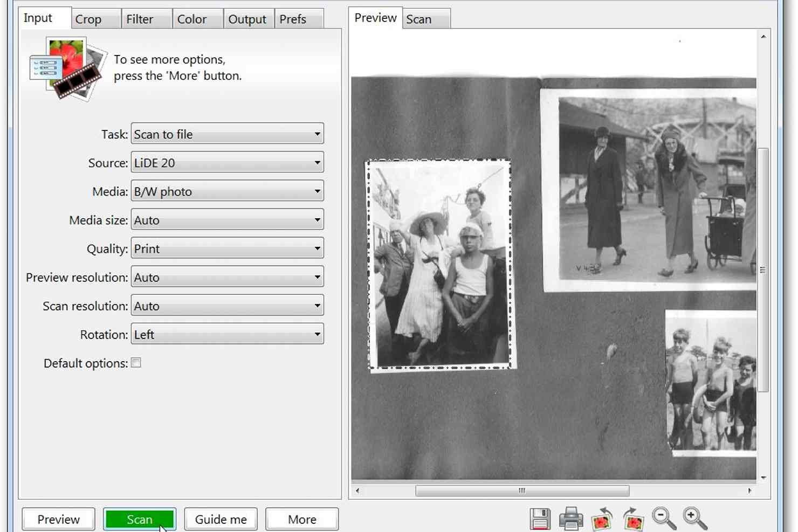Open the Task dropdown

pyautogui.click(x=227, y=134)
